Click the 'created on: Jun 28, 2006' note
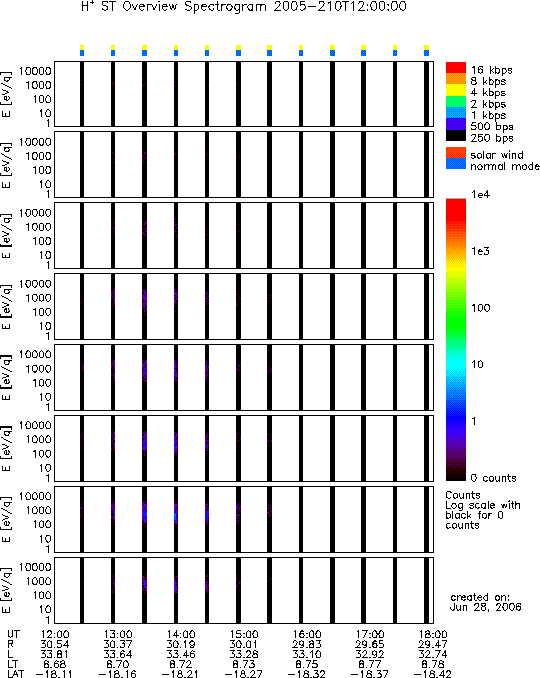540x678 pixels. pyautogui.click(x=486, y=602)
